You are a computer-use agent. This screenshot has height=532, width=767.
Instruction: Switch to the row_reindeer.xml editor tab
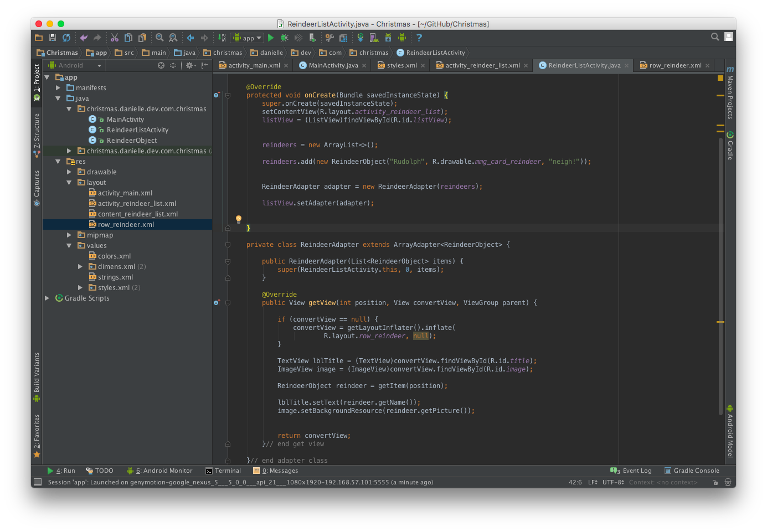click(675, 65)
